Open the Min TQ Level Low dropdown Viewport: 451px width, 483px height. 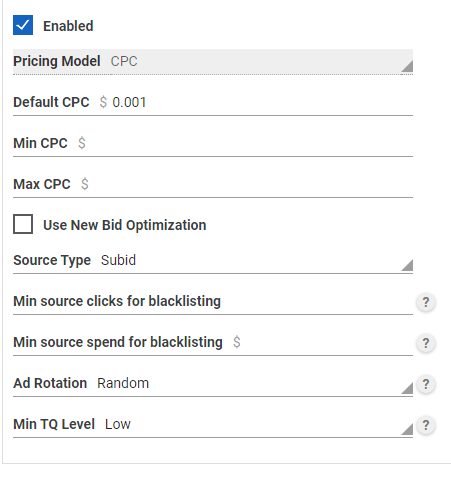213,425
